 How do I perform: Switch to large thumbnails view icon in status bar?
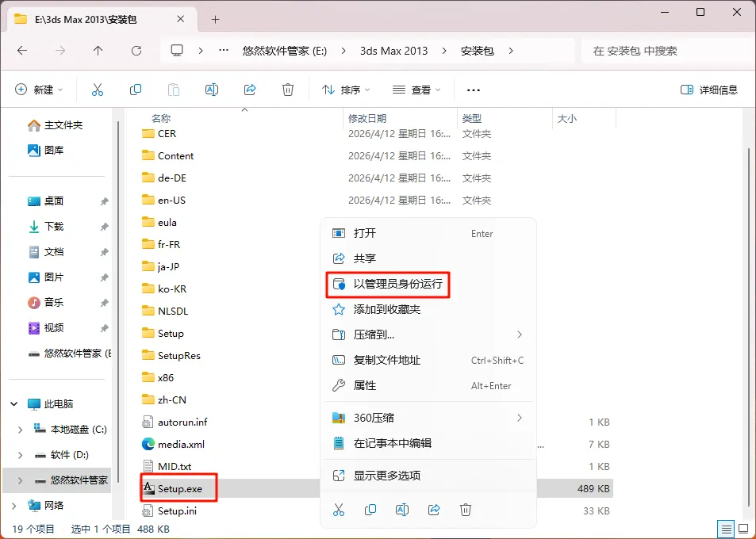tap(743, 529)
